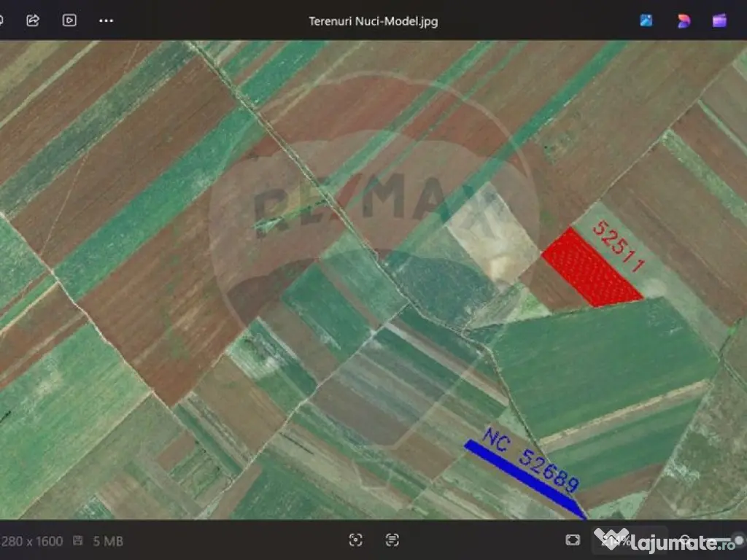Launch Designer via the purple-pink icon
This screenshot has width=747, height=560.
(684, 20)
